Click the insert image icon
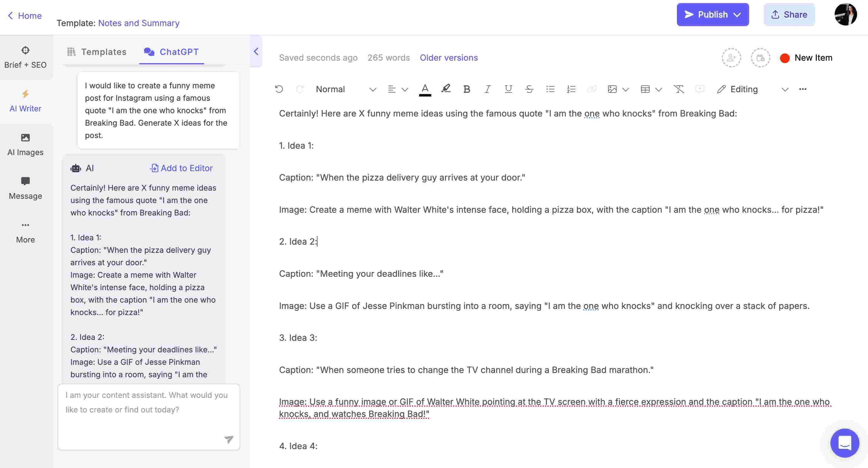The image size is (868, 468). click(x=612, y=89)
